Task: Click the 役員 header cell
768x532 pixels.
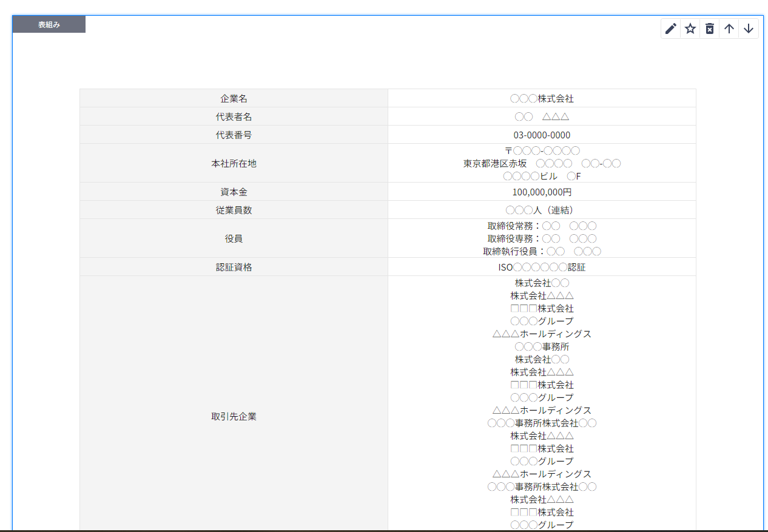Action: 234,238
